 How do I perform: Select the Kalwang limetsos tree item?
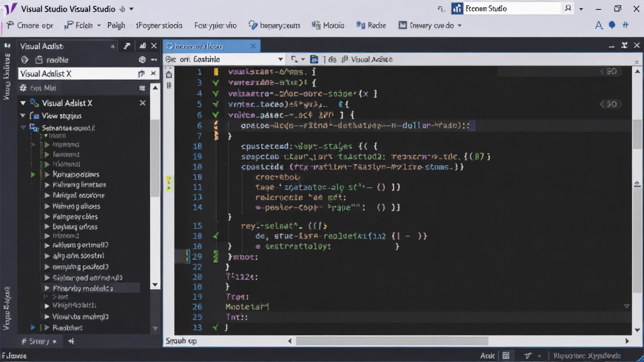point(79,185)
